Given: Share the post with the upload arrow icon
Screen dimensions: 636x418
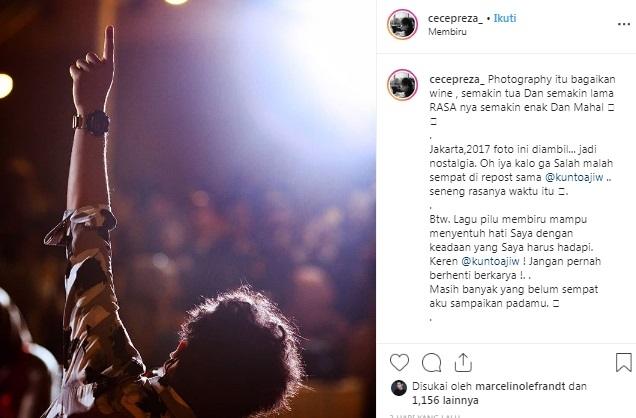Looking at the screenshot, I should tap(463, 362).
